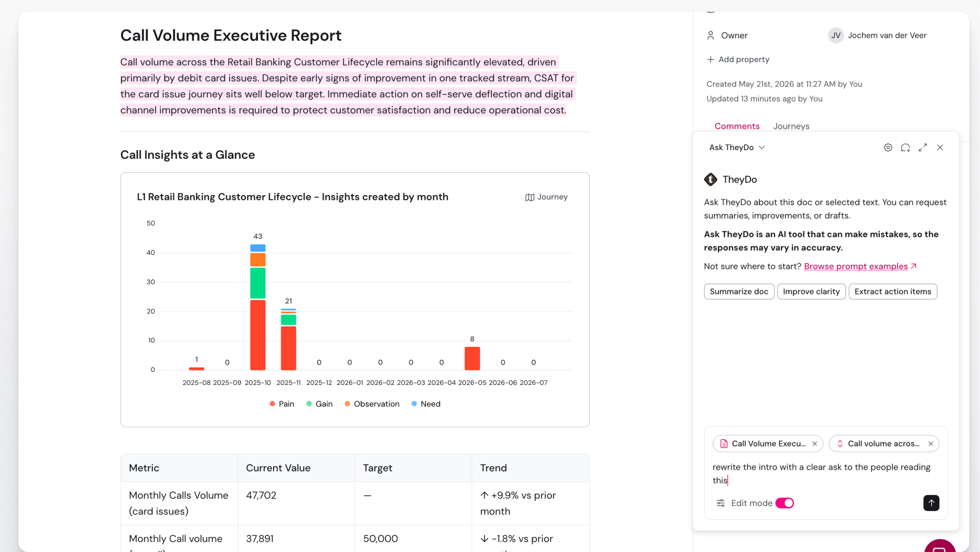Expand the Ask TheyDo panel to full size

[922, 148]
